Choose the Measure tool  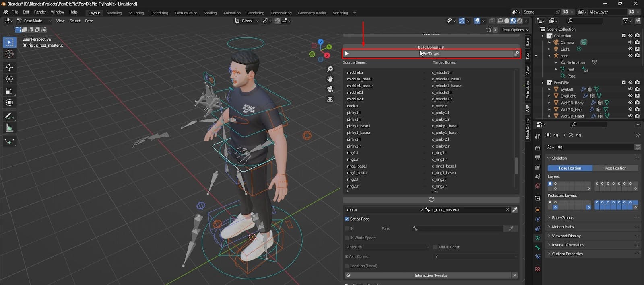(x=9, y=128)
